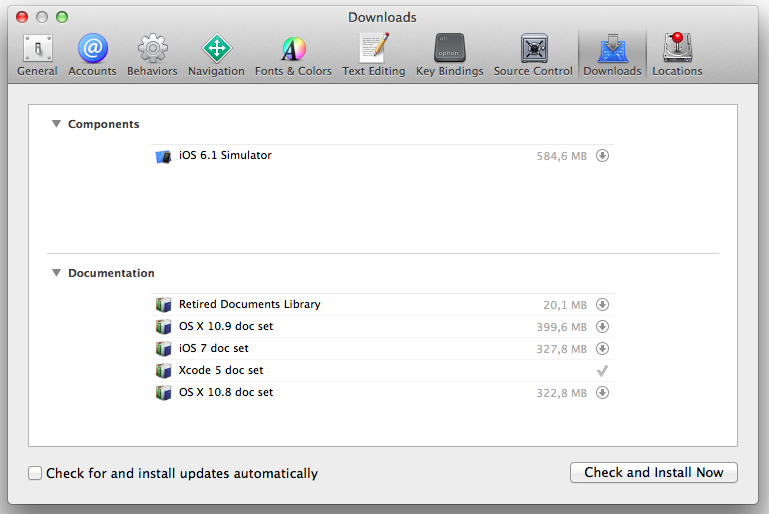Click the Xcode 5 doc set book icon
Screen dimensions: 769x514
pos(163,371)
